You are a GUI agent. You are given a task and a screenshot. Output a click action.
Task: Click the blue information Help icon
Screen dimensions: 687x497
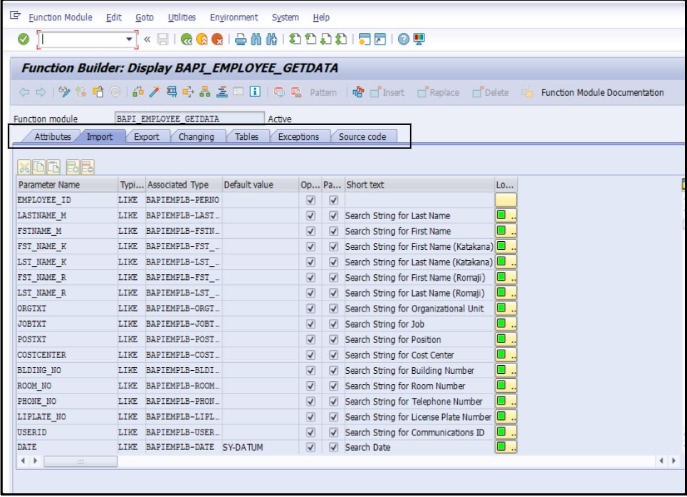[x=255, y=92]
